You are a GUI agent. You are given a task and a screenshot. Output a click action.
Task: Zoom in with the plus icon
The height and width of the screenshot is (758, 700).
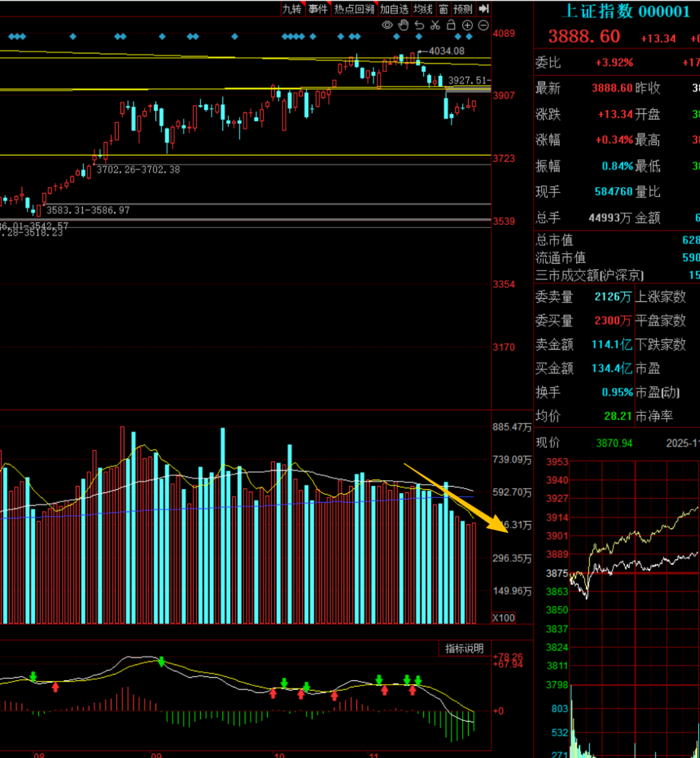pos(467,25)
